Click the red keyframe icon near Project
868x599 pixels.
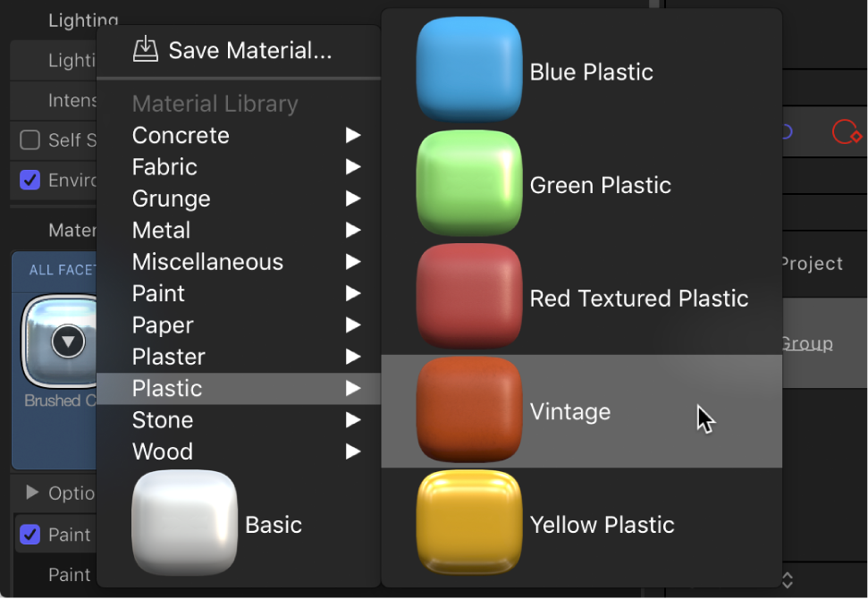847,130
